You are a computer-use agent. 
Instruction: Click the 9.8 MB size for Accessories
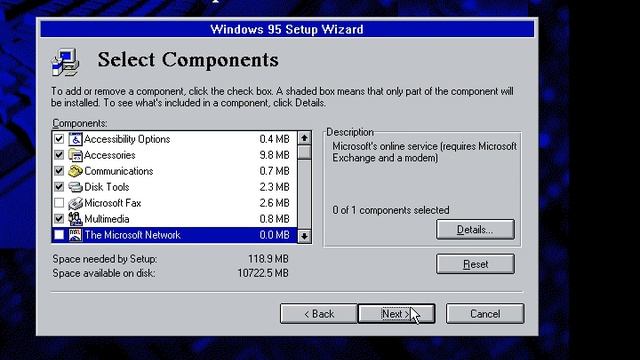pyautogui.click(x=274, y=155)
